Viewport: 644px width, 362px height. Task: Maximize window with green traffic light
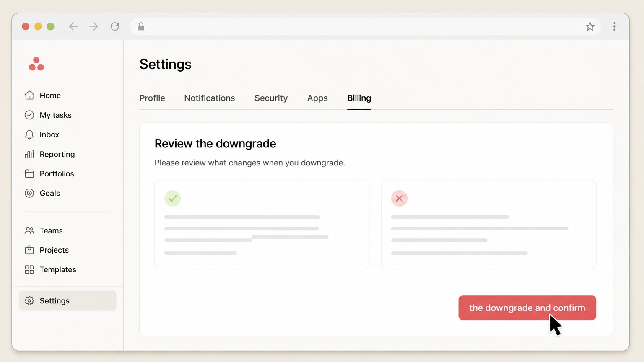tap(51, 27)
